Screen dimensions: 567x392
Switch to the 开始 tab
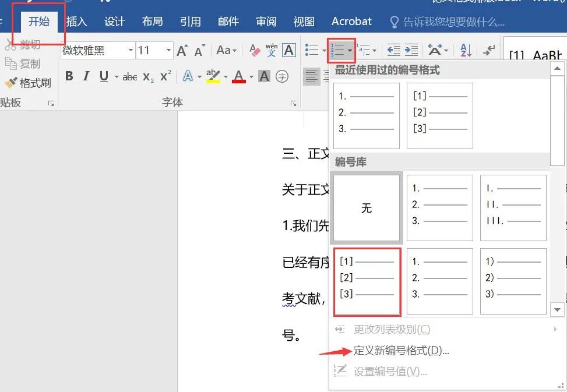[x=39, y=22]
